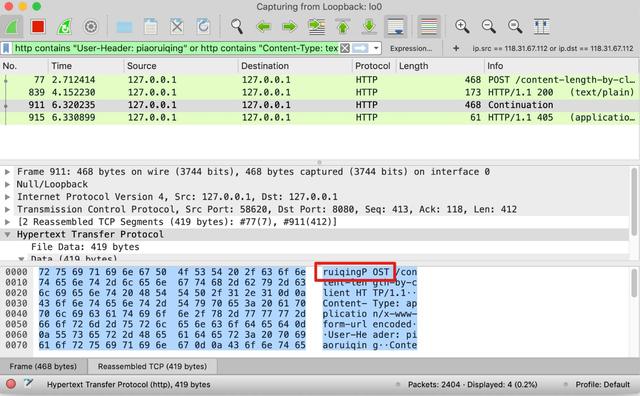The image size is (640, 396).
Task: Select packet 915 HTTP/1.1 405 row
Action: (x=319, y=118)
